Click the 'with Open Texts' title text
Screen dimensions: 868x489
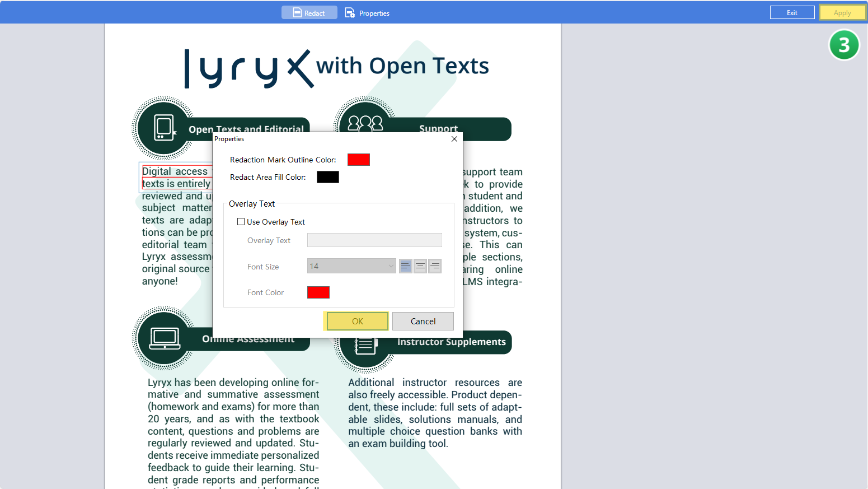click(402, 66)
